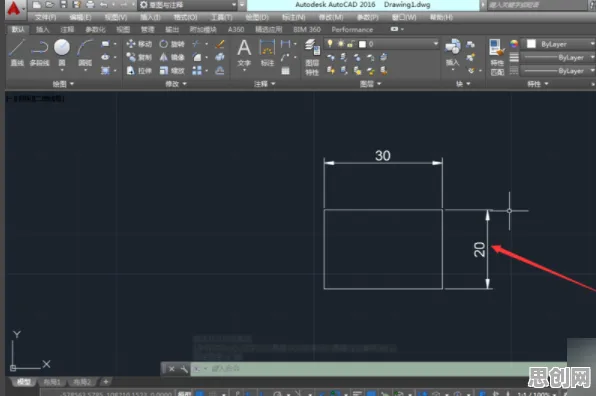Viewport: 596px width, 396px height.
Task: Click the Scale (缩放) tool
Action: pyautogui.click(x=172, y=71)
